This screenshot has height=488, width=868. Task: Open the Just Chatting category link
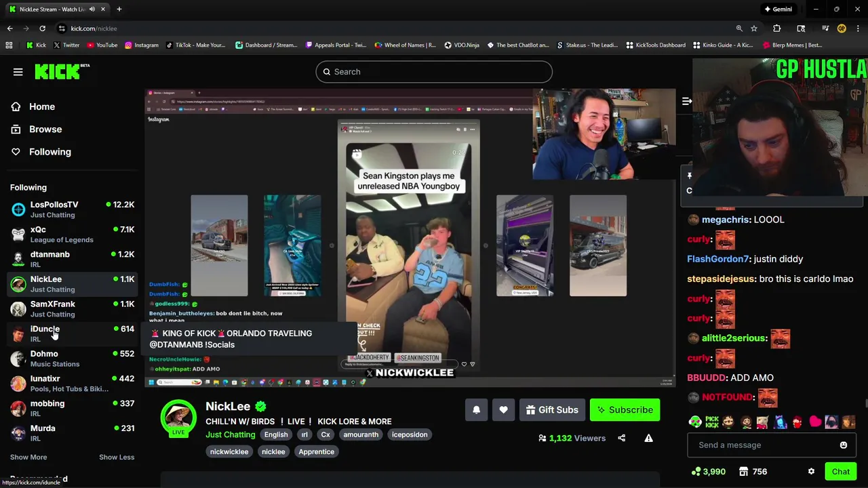231,434
